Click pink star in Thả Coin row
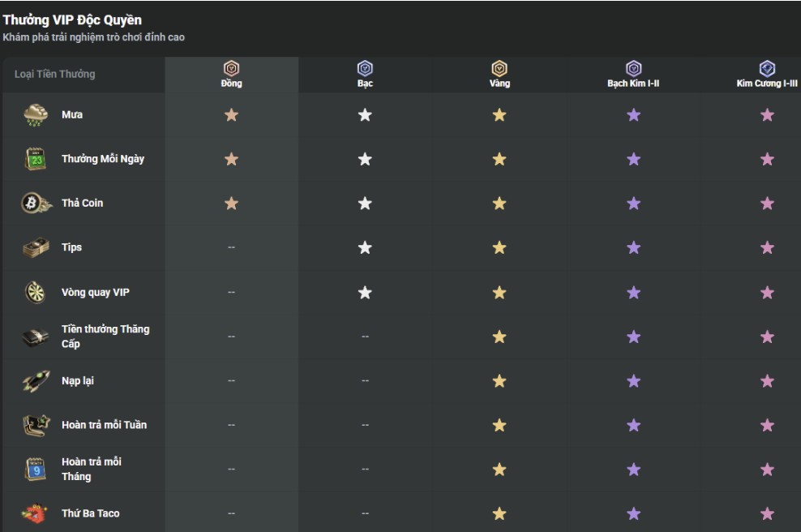 (x=767, y=204)
